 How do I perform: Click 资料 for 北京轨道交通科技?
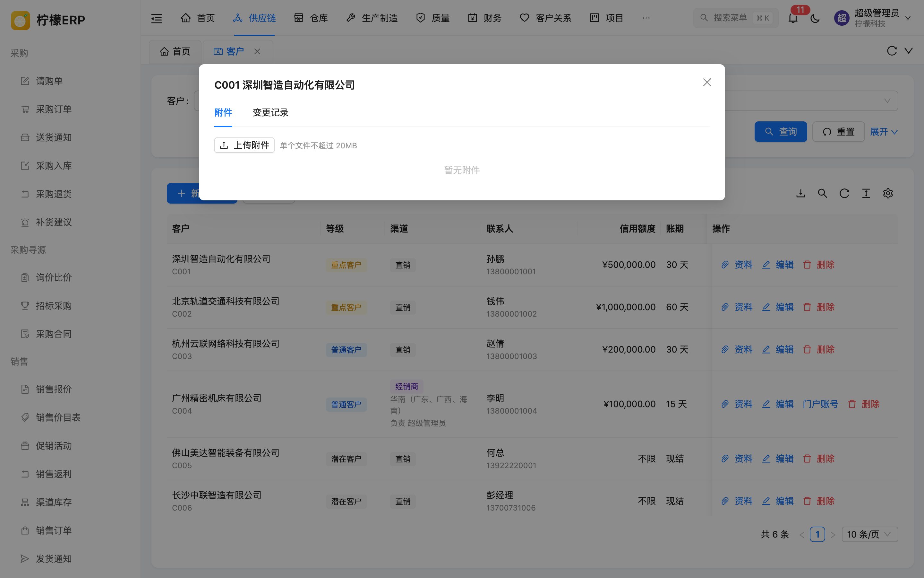click(737, 307)
